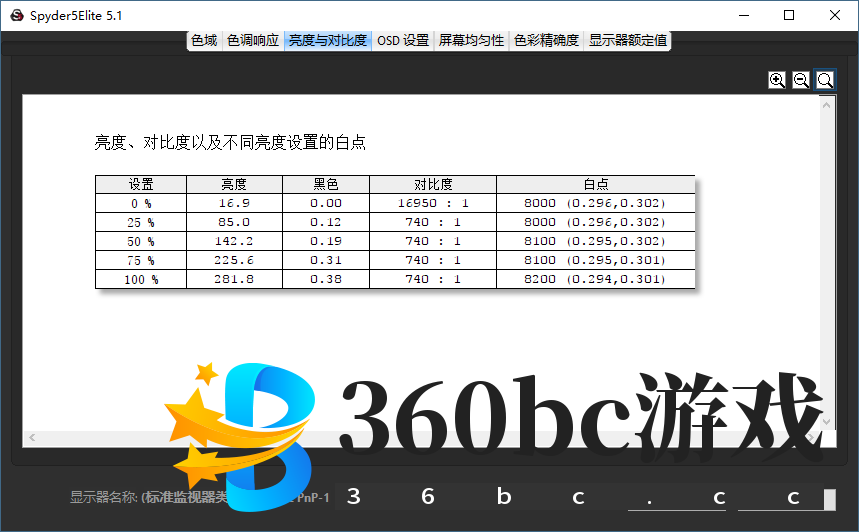859x532 pixels.
Task: Switch to the 色彩精确度 tab
Action: (546, 41)
